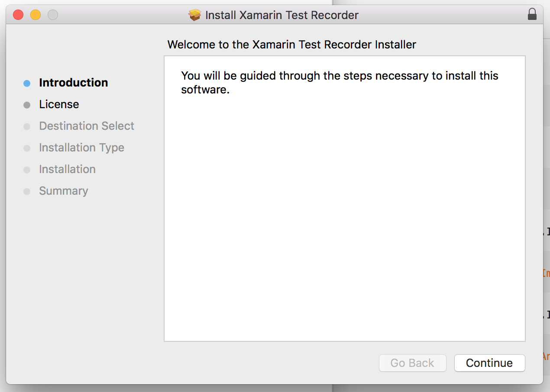
Task: Close the installer window with red button
Action: coord(18,15)
